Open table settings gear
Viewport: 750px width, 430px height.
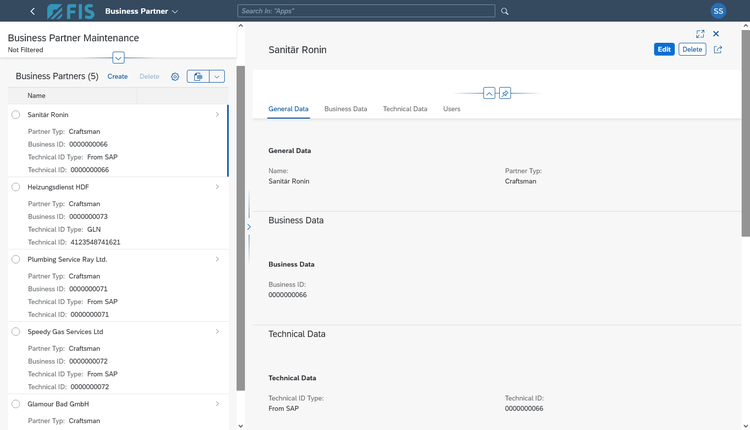point(175,77)
